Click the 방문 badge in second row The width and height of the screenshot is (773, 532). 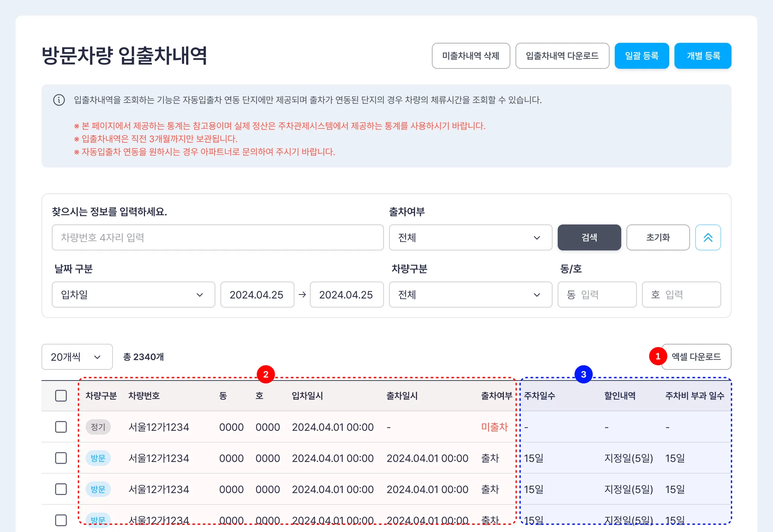(x=98, y=458)
